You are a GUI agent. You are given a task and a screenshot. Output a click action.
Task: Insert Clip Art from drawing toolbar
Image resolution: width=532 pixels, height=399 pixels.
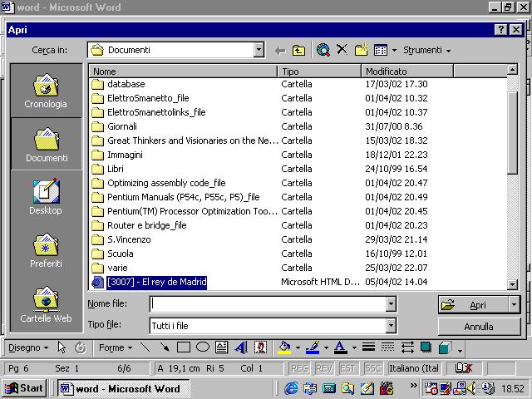pyautogui.click(x=260, y=347)
